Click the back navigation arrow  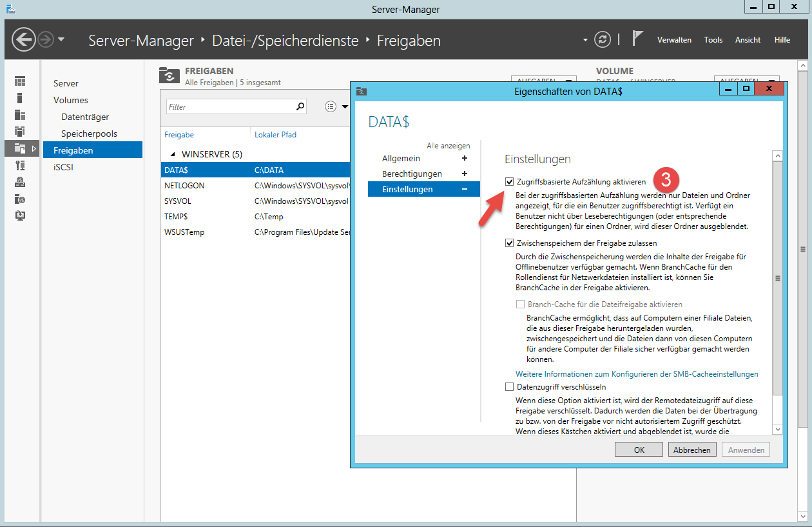(x=24, y=40)
